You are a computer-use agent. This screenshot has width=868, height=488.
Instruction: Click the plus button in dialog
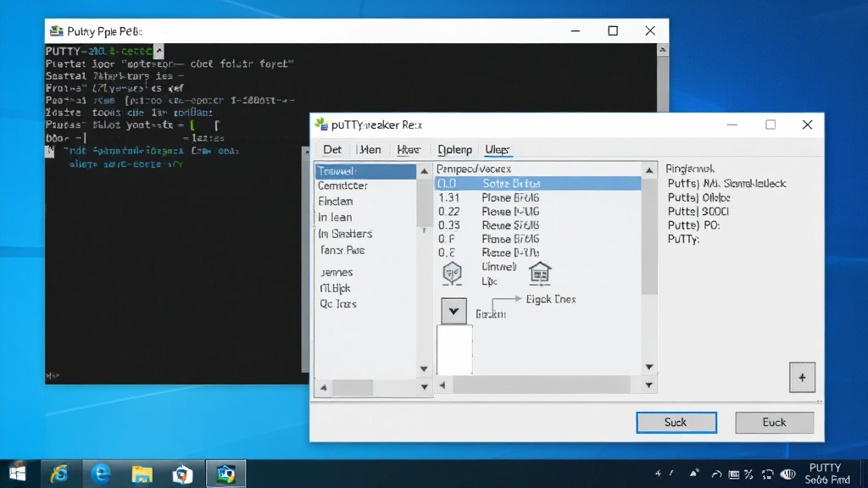coord(802,377)
